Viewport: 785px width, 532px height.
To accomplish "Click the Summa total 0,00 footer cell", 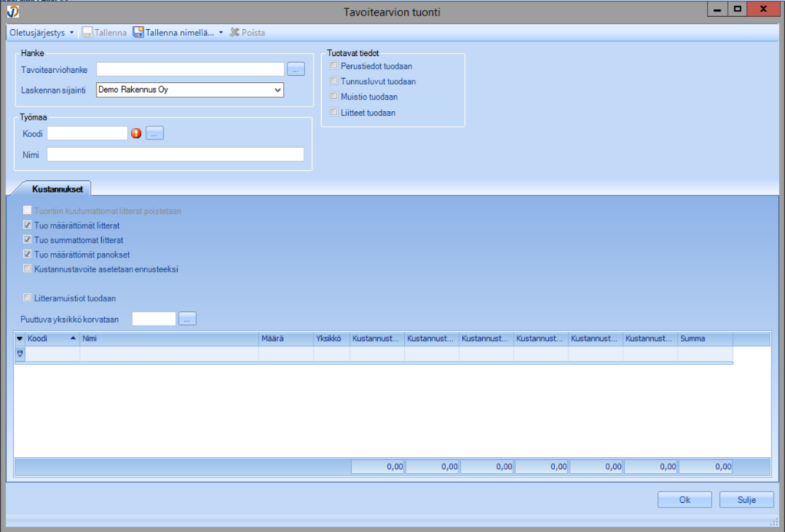I will (x=705, y=466).
